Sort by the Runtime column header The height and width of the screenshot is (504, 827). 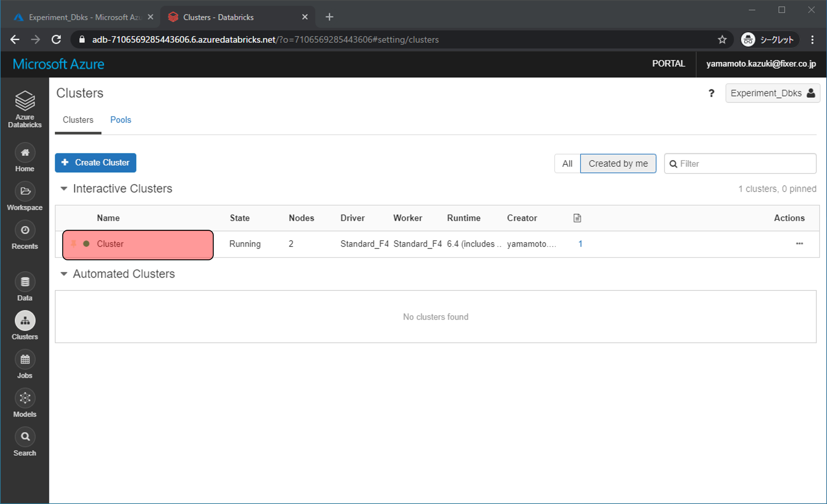[464, 218]
